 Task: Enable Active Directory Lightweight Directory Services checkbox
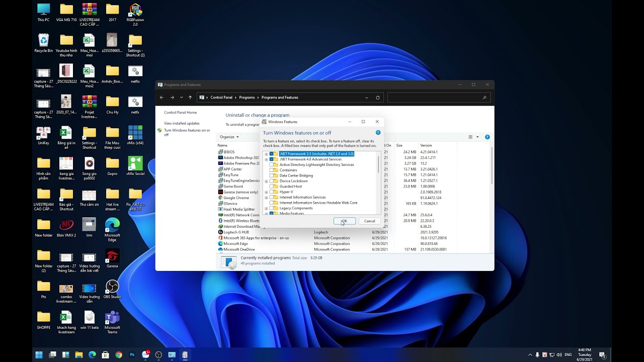tap(272, 165)
